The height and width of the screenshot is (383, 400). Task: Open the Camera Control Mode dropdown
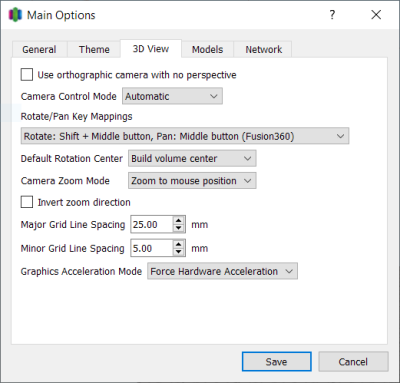tap(172, 96)
